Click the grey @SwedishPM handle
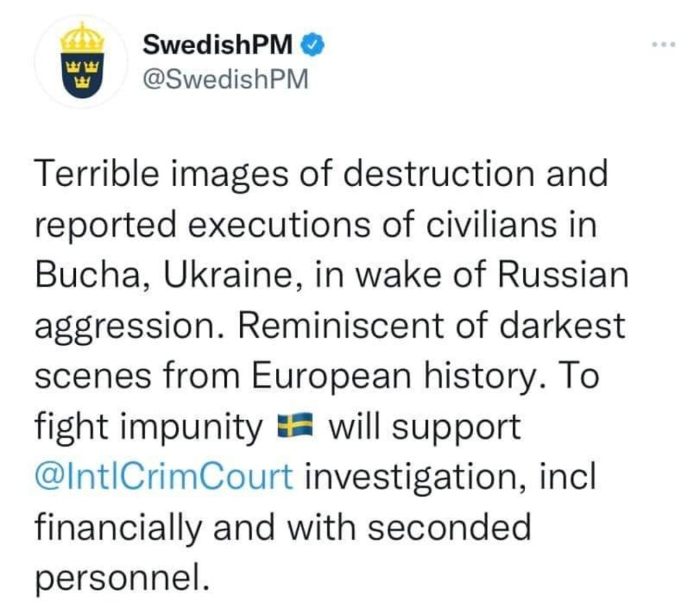 coord(226,79)
